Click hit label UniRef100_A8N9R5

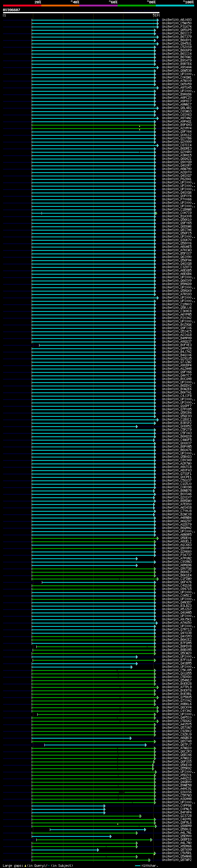click(x=177, y=535)
